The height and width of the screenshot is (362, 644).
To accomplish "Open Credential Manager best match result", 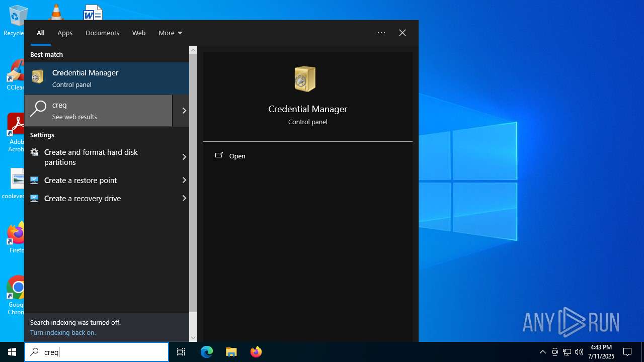I will [107, 78].
